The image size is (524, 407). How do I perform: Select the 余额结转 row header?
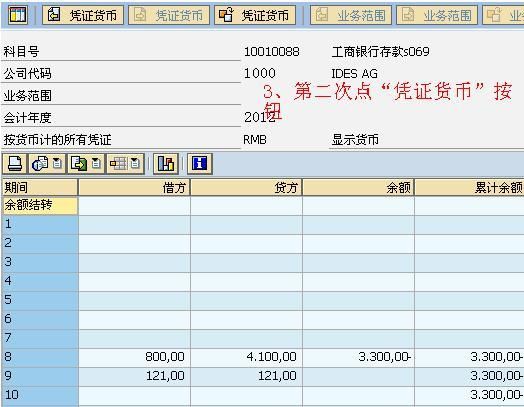[40, 205]
